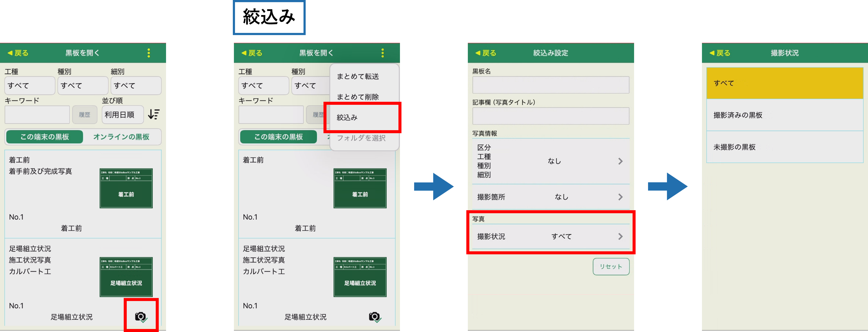Open 並び順 dropdown showing 利用日順
This screenshot has height=332, width=868.
pyautogui.click(x=123, y=115)
